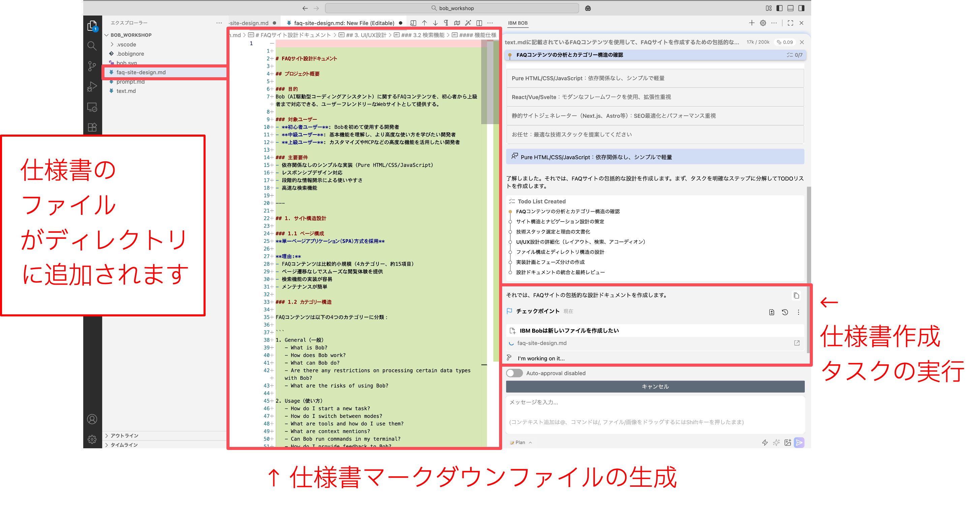Close the current task header
Image resolution: width=980 pixels, height=510 pixels.
(802, 42)
